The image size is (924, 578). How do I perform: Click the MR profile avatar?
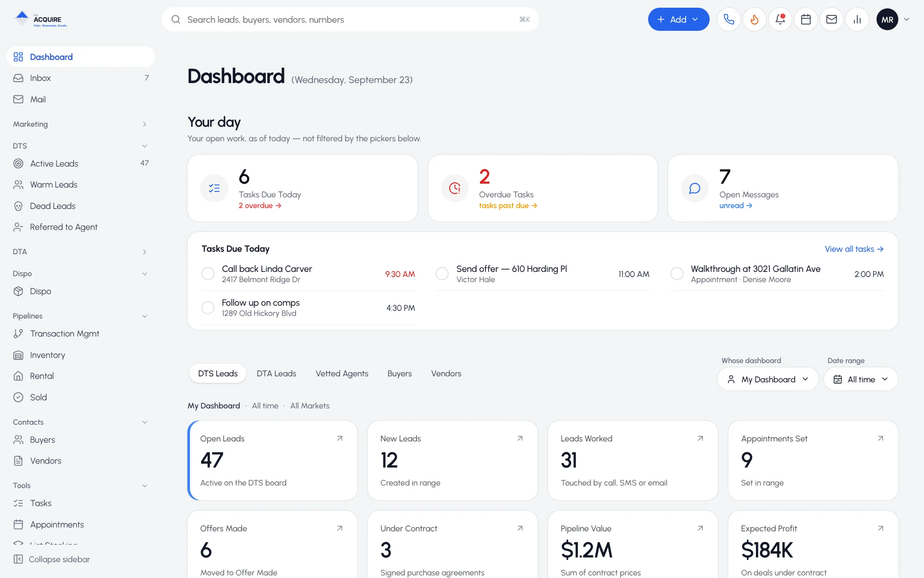(x=887, y=19)
